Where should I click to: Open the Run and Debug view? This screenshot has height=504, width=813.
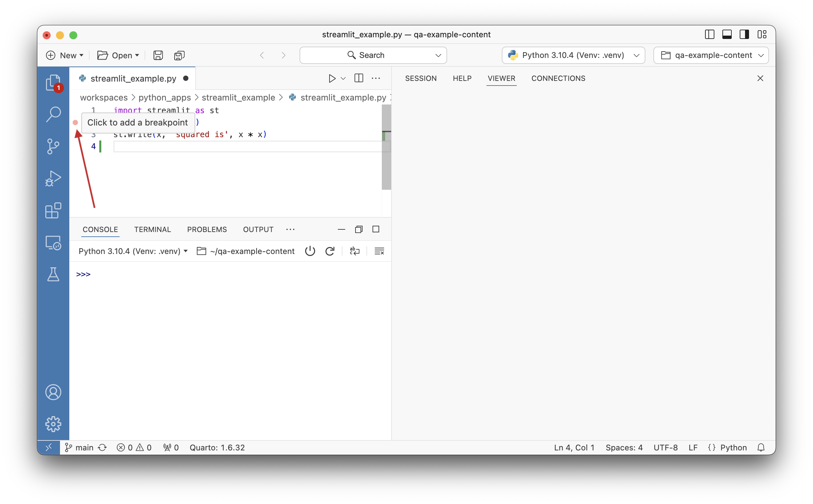[x=53, y=178]
